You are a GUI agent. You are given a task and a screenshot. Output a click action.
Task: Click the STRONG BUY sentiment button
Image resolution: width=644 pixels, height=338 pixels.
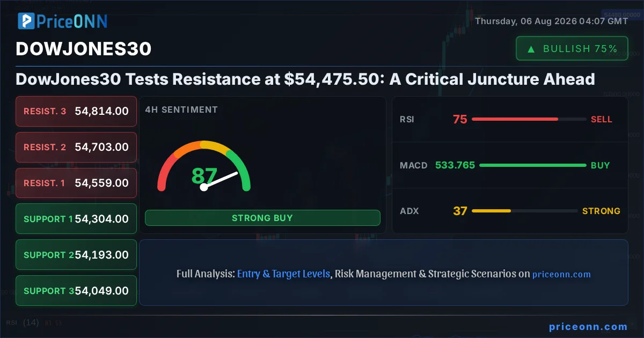click(x=262, y=218)
